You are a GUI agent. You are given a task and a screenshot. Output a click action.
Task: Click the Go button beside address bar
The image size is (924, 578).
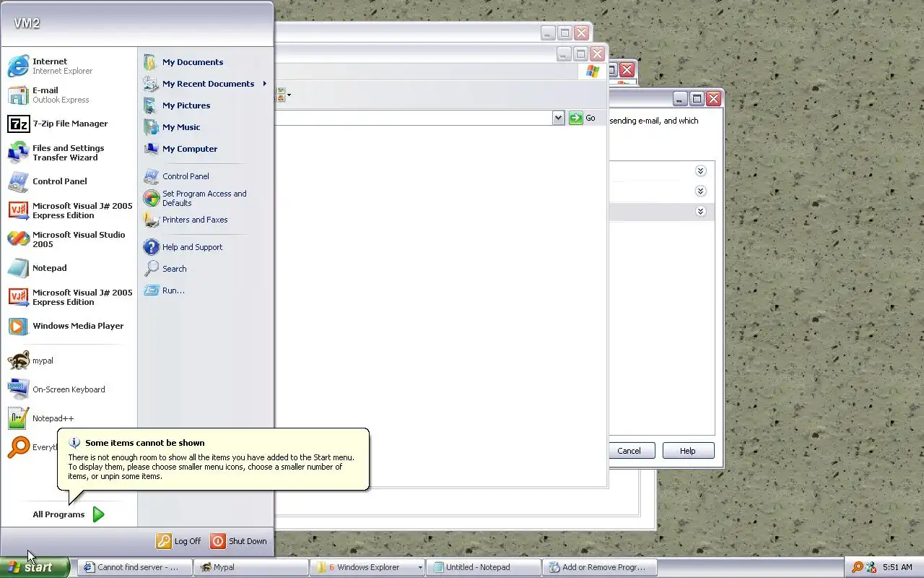pyautogui.click(x=583, y=118)
